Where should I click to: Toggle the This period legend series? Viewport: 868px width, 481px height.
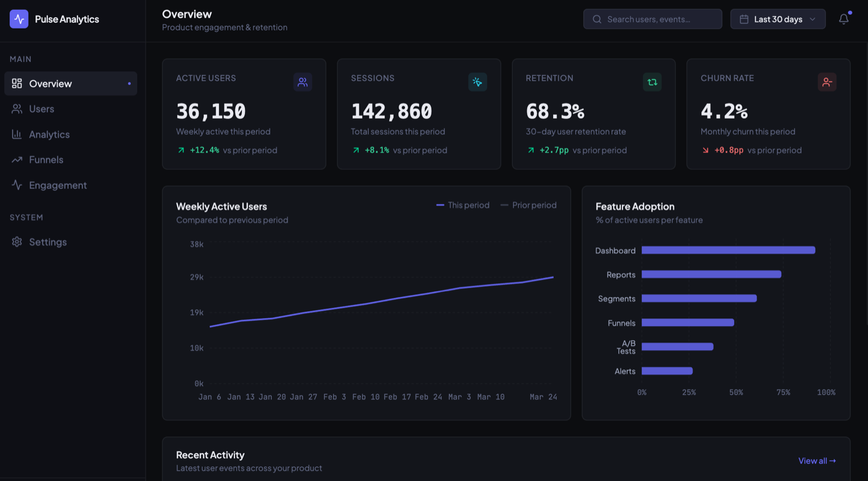coord(463,205)
